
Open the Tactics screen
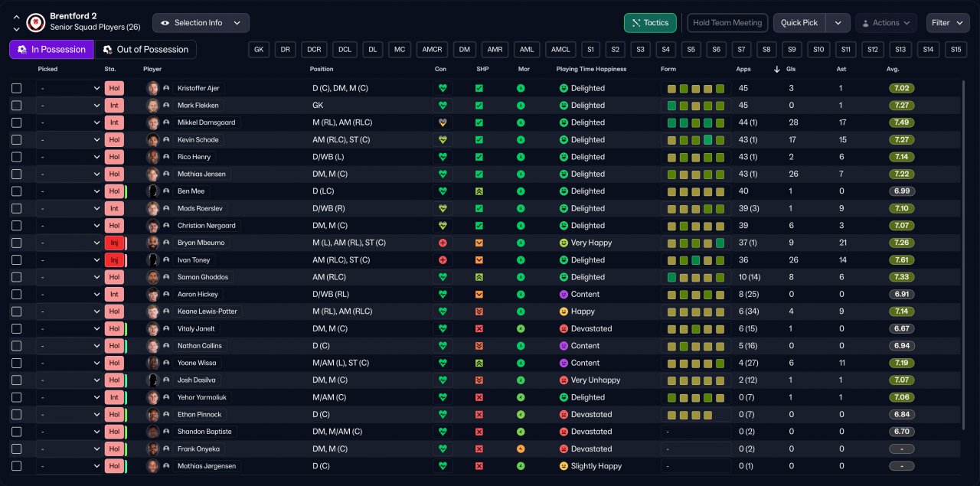[650, 23]
